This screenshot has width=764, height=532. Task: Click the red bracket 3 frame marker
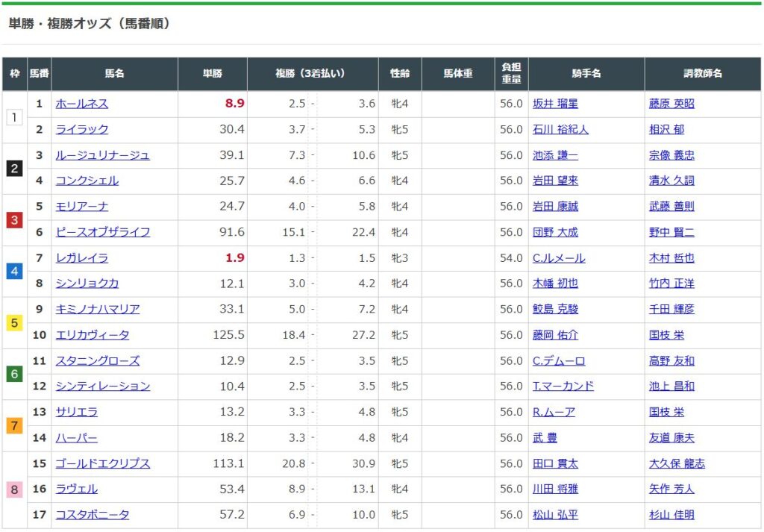pos(15,219)
